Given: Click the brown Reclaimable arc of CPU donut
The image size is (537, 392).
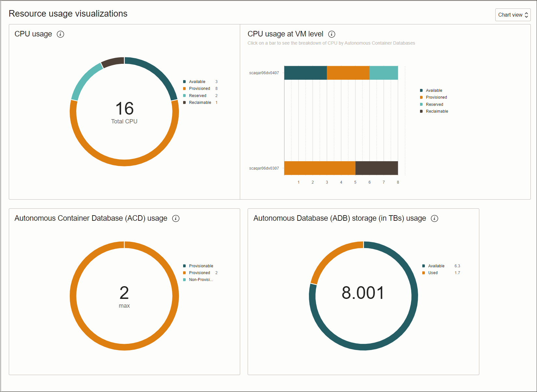Looking at the screenshot, I should tap(113, 62).
